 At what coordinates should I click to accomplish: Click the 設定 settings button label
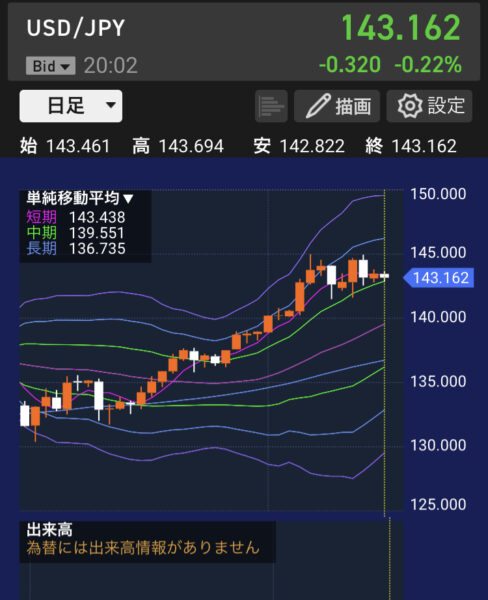pyautogui.click(x=446, y=106)
